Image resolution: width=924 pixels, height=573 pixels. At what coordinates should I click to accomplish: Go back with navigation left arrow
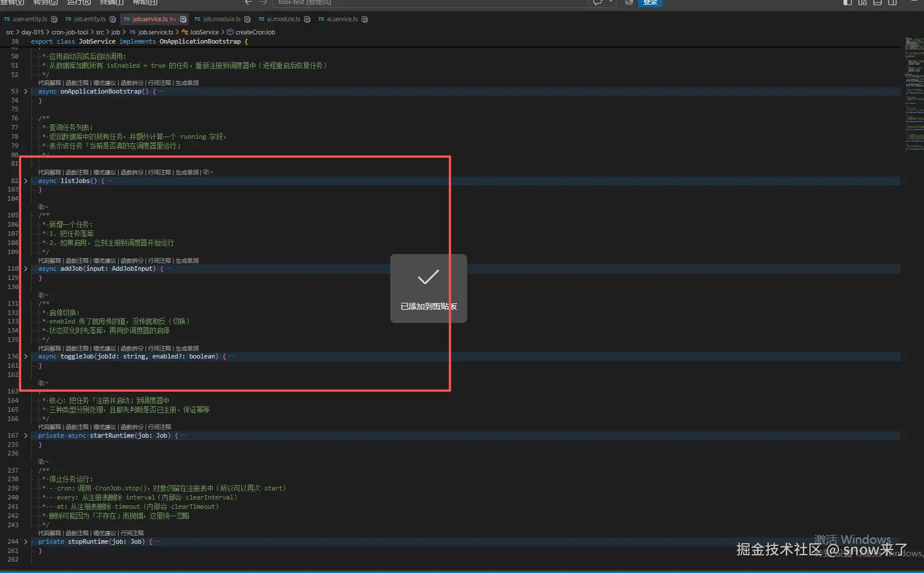249,3
